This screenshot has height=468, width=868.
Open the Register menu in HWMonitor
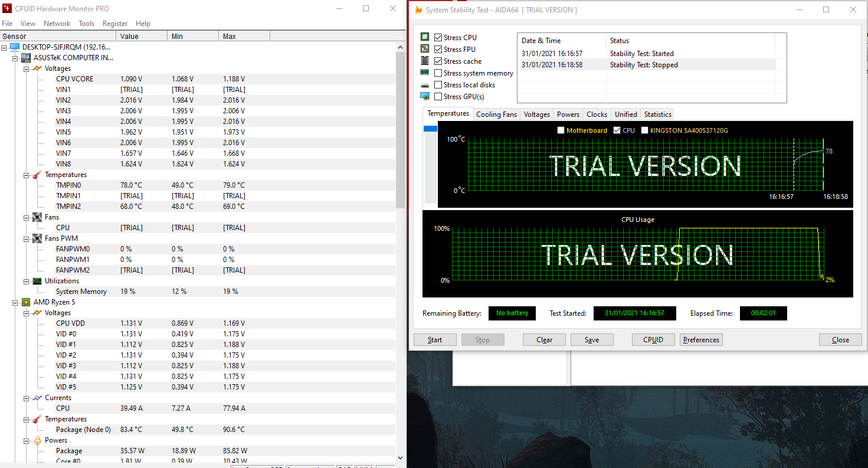115,24
